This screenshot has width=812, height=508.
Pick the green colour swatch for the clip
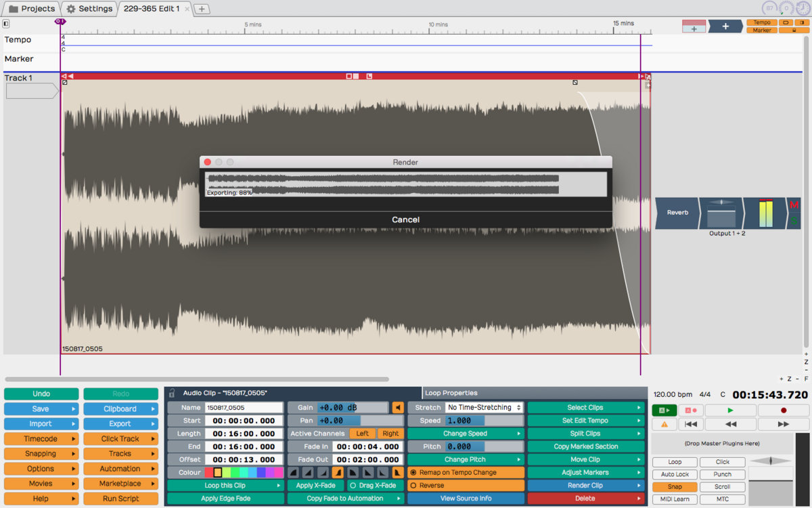tap(235, 472)
